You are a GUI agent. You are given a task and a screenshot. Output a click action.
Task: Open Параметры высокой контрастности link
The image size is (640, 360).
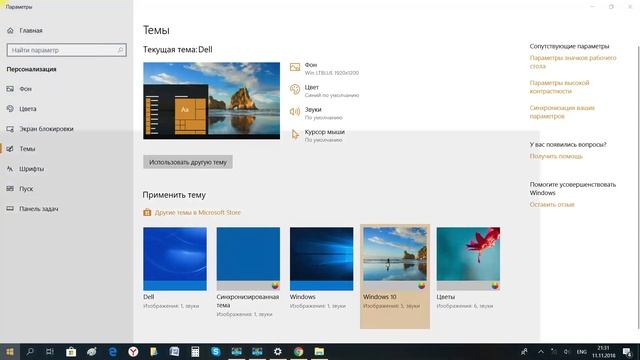click(559, 87)
